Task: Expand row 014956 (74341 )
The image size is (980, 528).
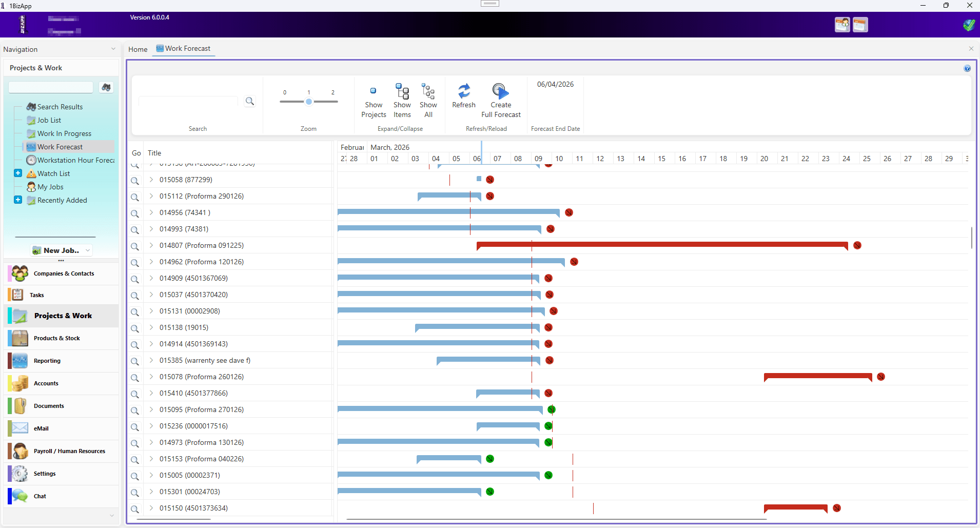Action: pyautogui.click(x=151, y=212)
